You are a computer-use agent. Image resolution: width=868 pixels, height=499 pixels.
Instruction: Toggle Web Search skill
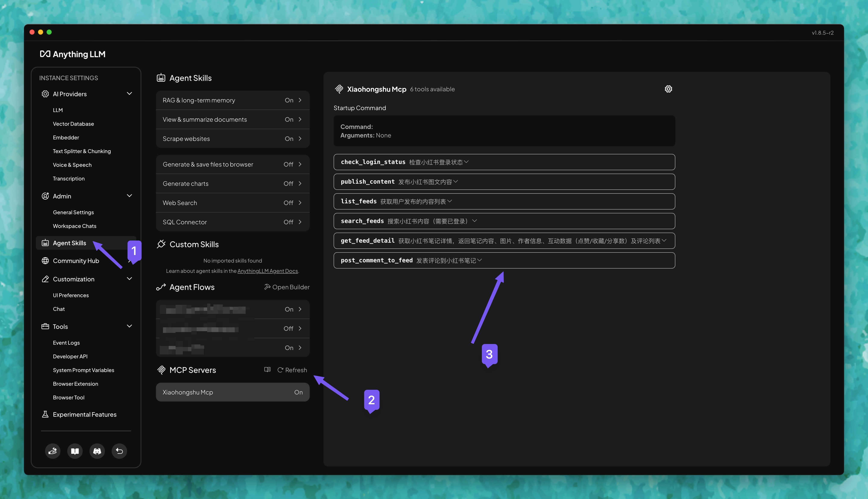(x=233, y=202)
